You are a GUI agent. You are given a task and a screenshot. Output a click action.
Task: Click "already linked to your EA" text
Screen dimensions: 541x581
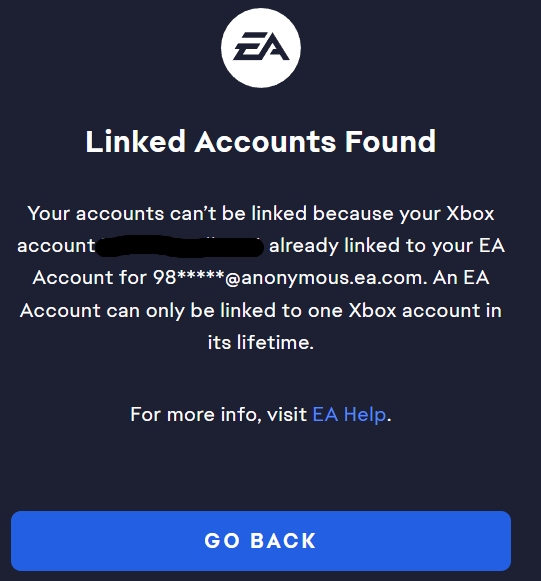pyautogui.click(x=387, y=246)
